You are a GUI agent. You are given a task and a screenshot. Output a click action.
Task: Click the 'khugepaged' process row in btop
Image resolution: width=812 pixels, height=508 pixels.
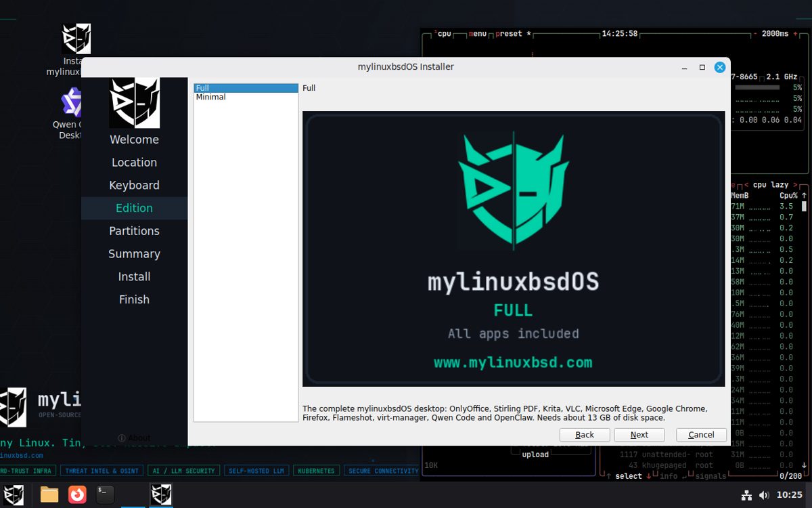[700, 465]
